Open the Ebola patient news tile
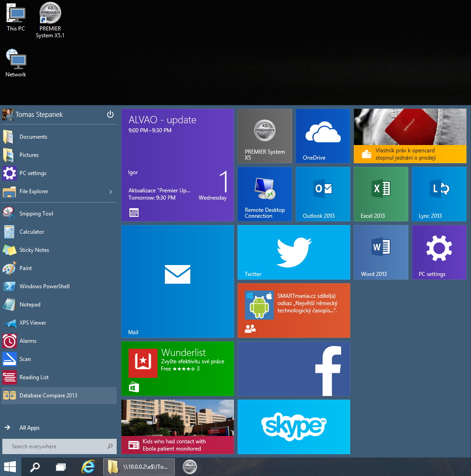 point(178,427)
